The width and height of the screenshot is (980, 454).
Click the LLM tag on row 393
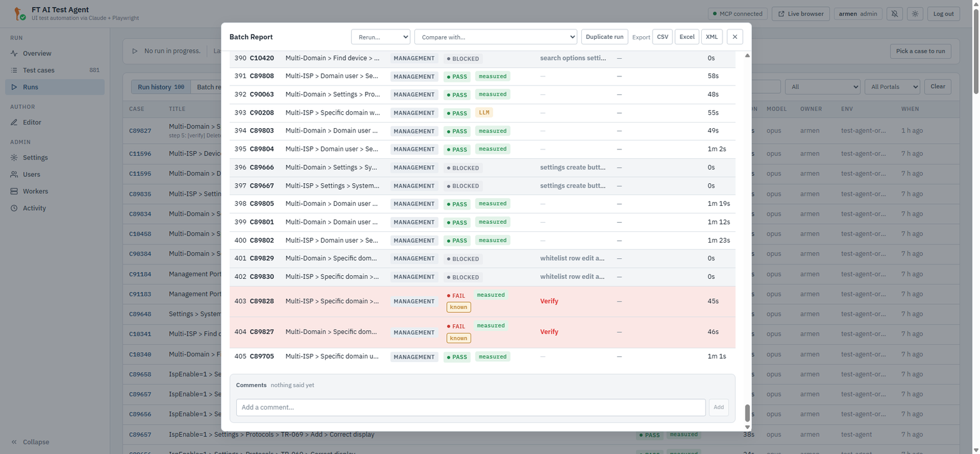coord(484,113)
